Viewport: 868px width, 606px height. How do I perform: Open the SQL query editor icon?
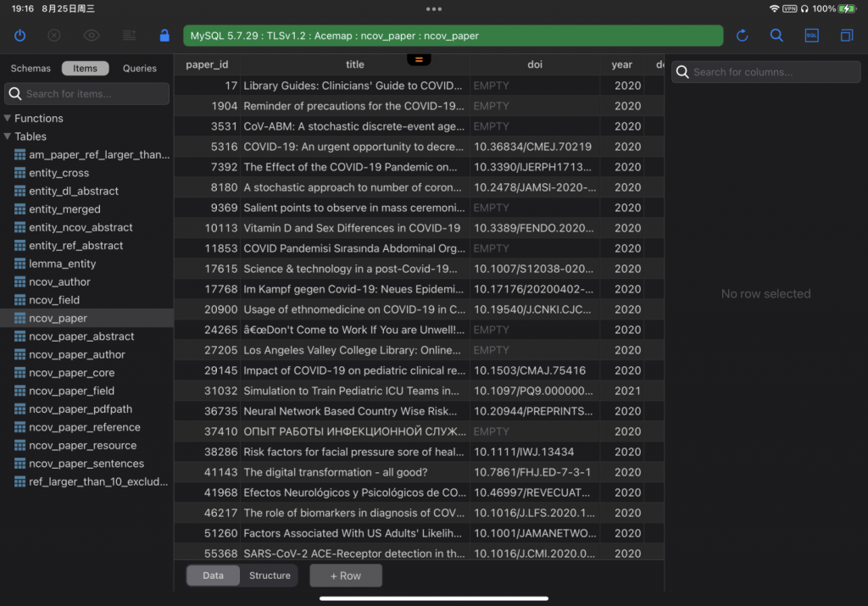[811, 36]
